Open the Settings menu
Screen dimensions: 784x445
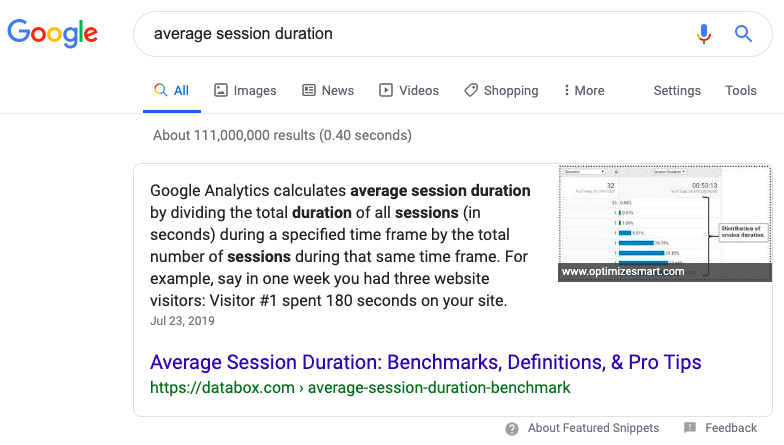point(677,90)
